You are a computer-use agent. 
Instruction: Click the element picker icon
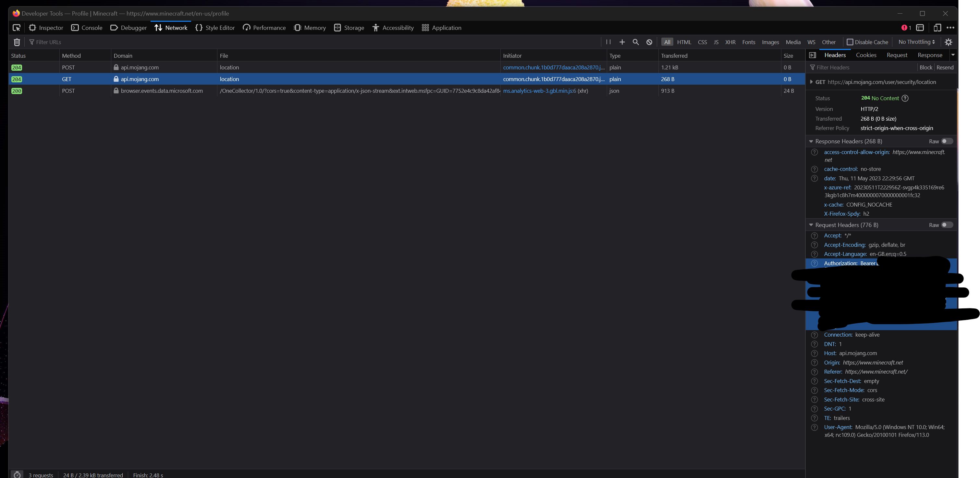click(16, 28)
